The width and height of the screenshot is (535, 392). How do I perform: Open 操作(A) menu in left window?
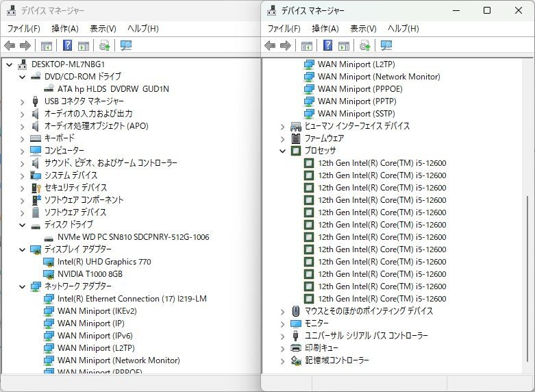pos(65,29)
